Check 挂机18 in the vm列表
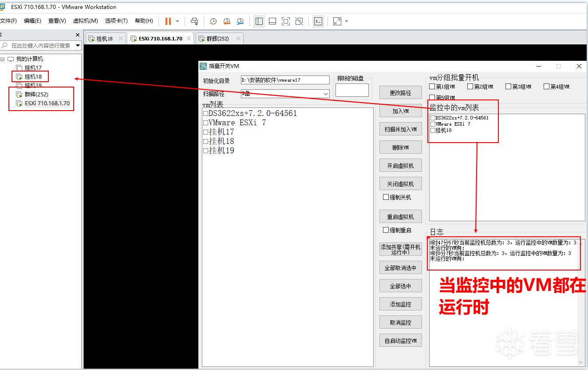Screen dimensions: 588x370 click(206, 141)
